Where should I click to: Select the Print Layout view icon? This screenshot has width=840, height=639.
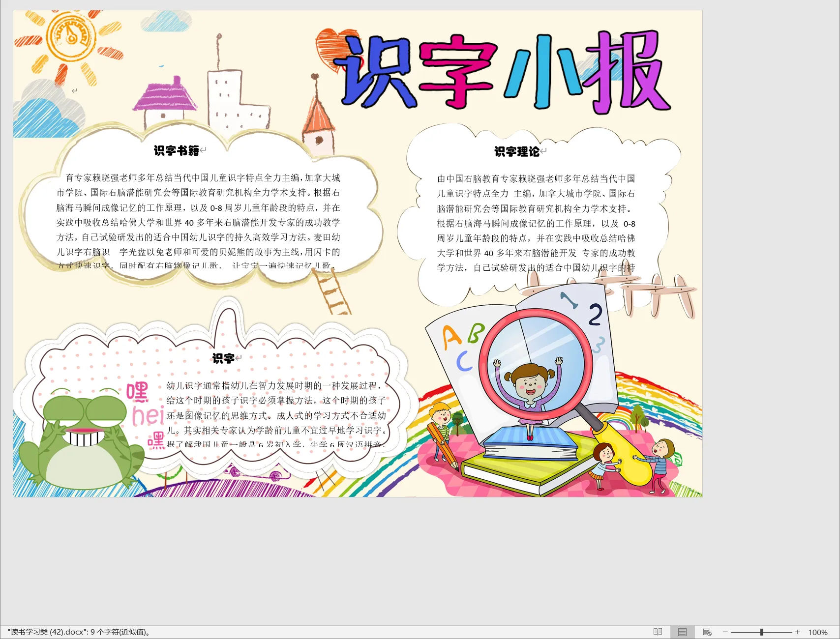tap(682, 632)
